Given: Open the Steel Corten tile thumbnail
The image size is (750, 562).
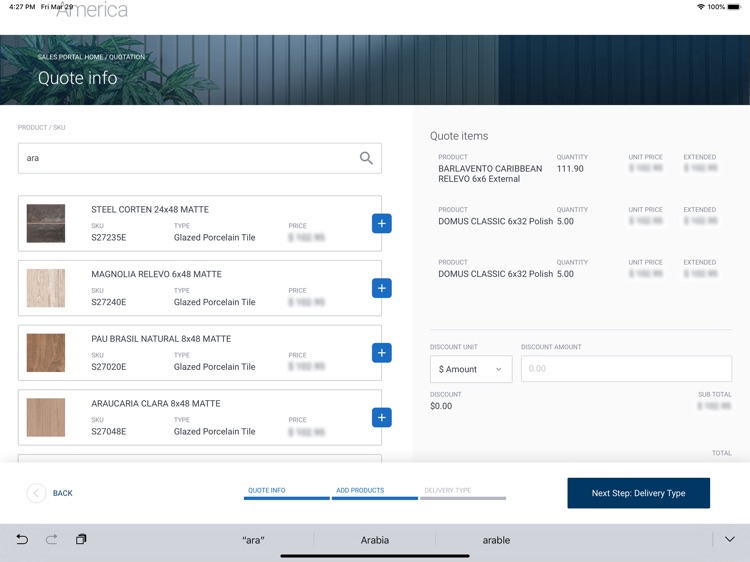Looking at the screenshot, I should (x=46, y=223).
